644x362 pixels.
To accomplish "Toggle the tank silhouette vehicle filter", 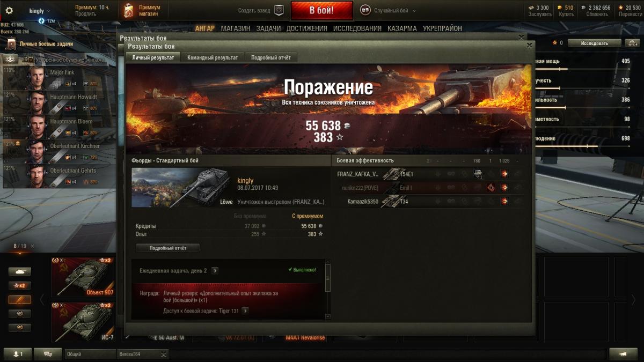I will click(19, 272).
